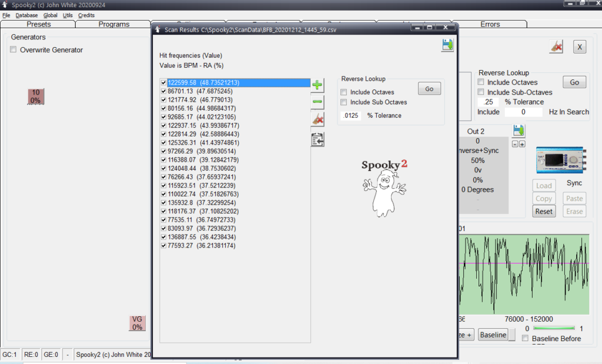Screen dimensions: 602x364
Task: Click the Reset button
Action: [x=544, y=211]
